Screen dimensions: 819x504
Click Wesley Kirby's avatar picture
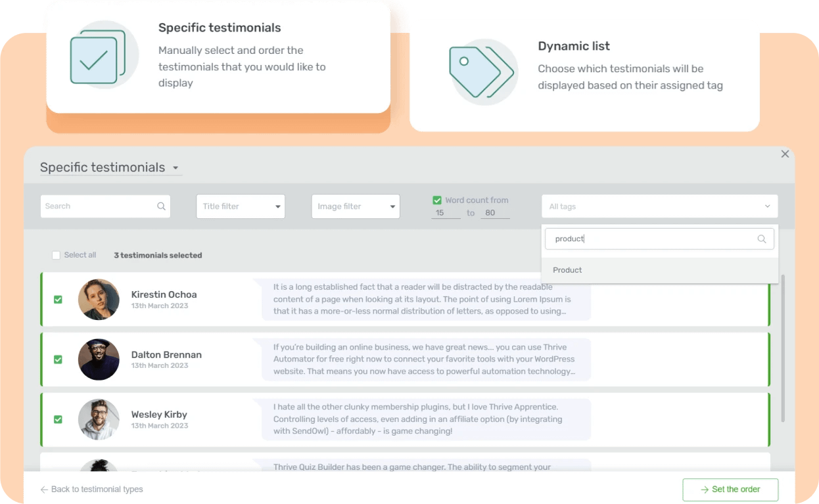point(99,419)
